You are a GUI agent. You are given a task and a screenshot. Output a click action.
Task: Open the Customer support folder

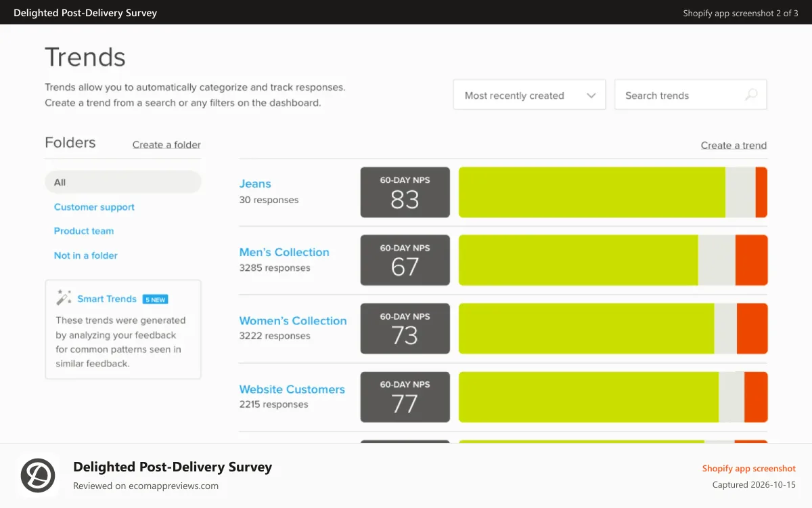point(94,207)
